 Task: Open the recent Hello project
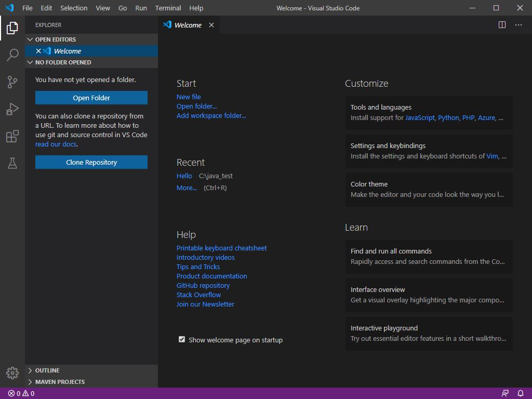coord(184,176)
